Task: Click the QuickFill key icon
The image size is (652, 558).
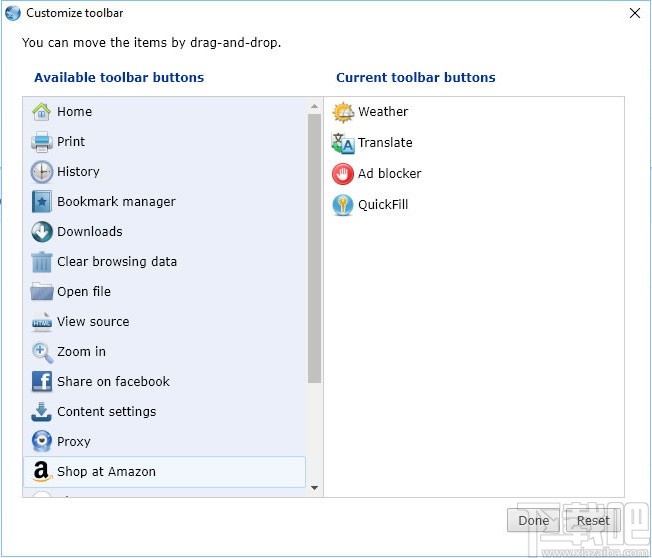Action: 343,205
